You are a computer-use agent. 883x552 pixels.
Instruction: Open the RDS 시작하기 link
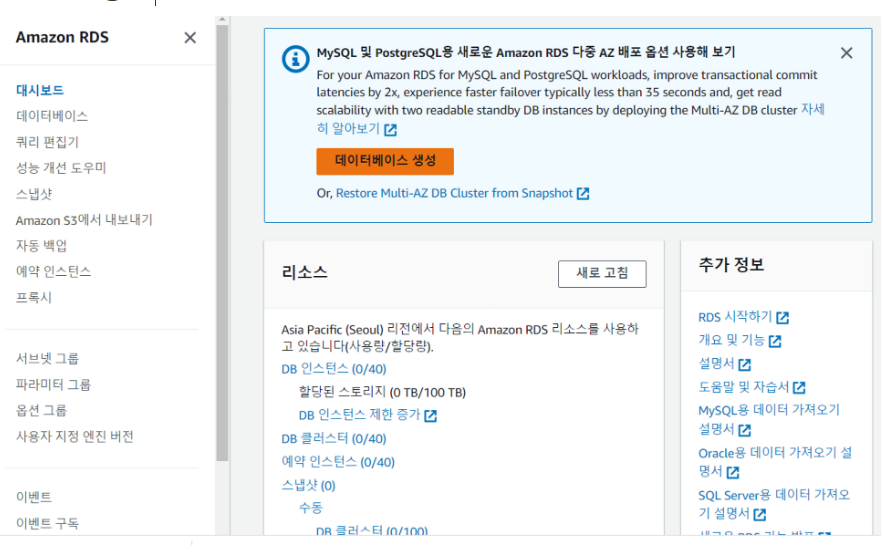(735, 317)
